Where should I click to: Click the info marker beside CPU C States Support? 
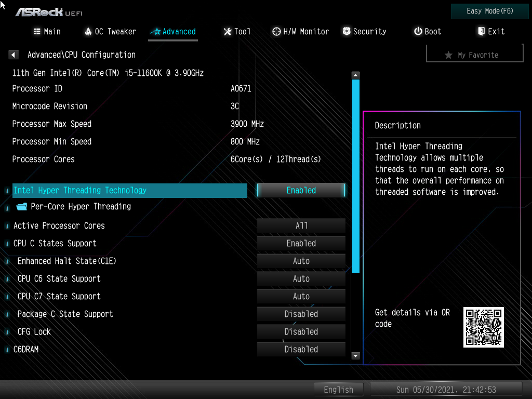pyautogui.click(x=7, y=244)
